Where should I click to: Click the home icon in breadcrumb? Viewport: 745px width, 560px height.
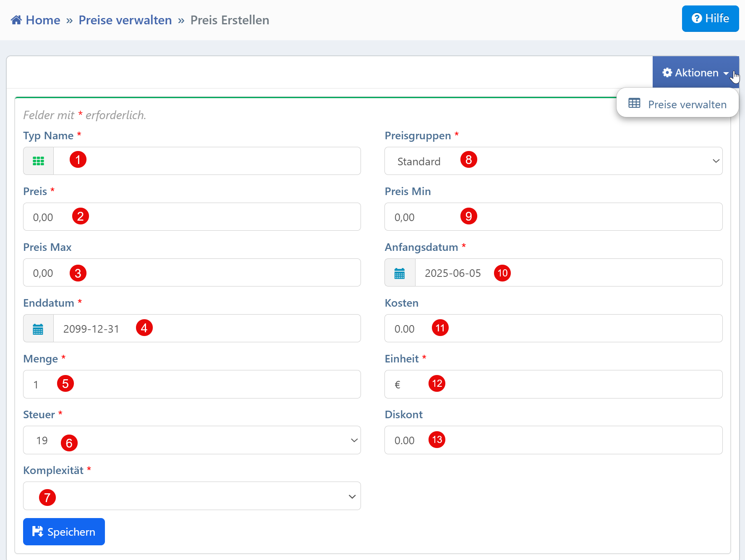pyautogui.click(x=16, y=20)
